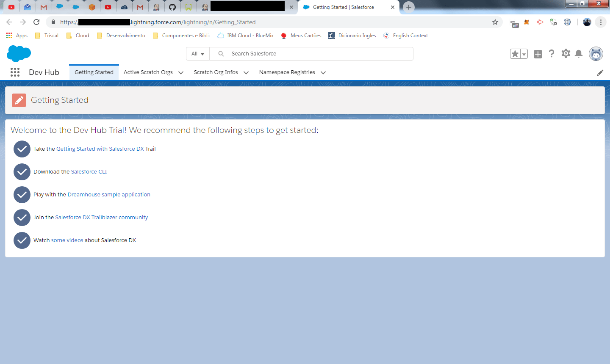Go forward in browser history
610x364 pixels.
click(23, 22)
